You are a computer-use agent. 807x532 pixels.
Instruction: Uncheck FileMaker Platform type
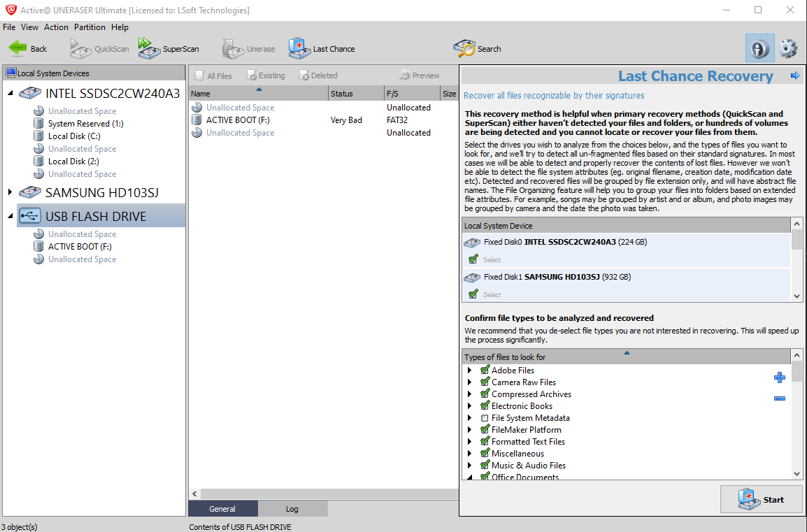485,429
